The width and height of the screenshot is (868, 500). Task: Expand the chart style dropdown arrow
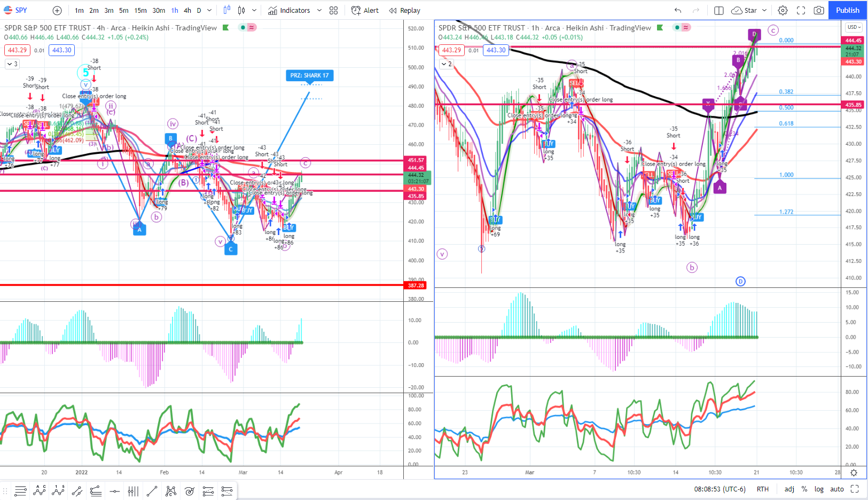[254, 10]
